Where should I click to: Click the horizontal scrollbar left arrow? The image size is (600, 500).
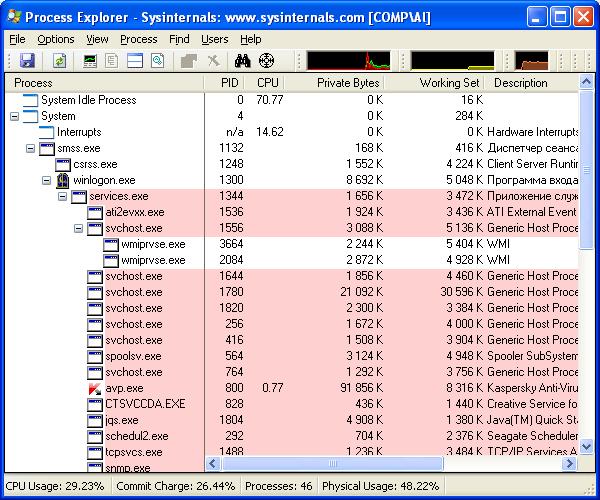click(213, 464)
